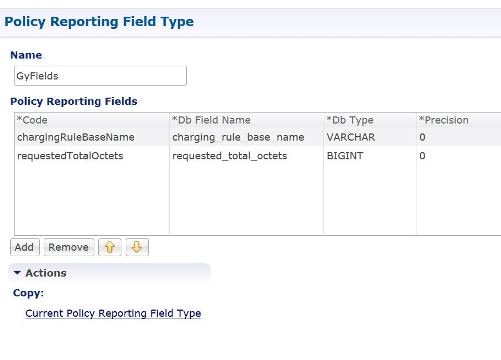This screenshot has width=501, height=360.
Task: Collapse the Actions section triangle
Action: point(17,273)
